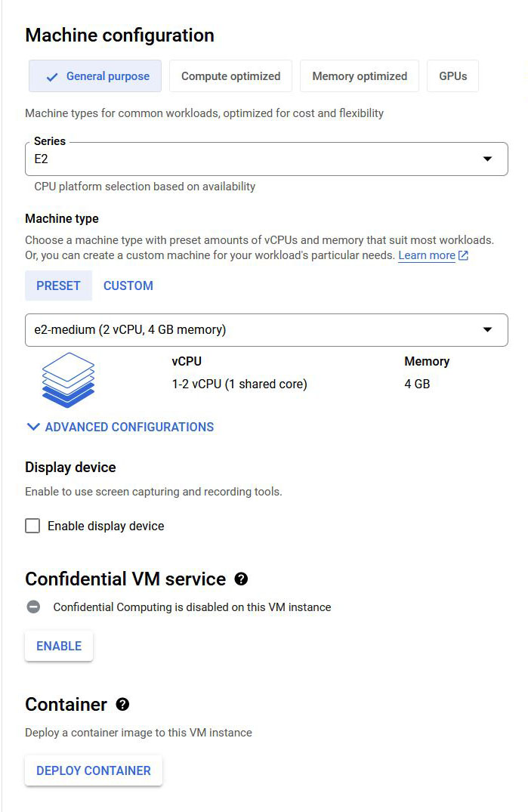Click the stacked layers machine type icon
The image size is (528, 812).
pyautogui.click(x=68, y=379)
